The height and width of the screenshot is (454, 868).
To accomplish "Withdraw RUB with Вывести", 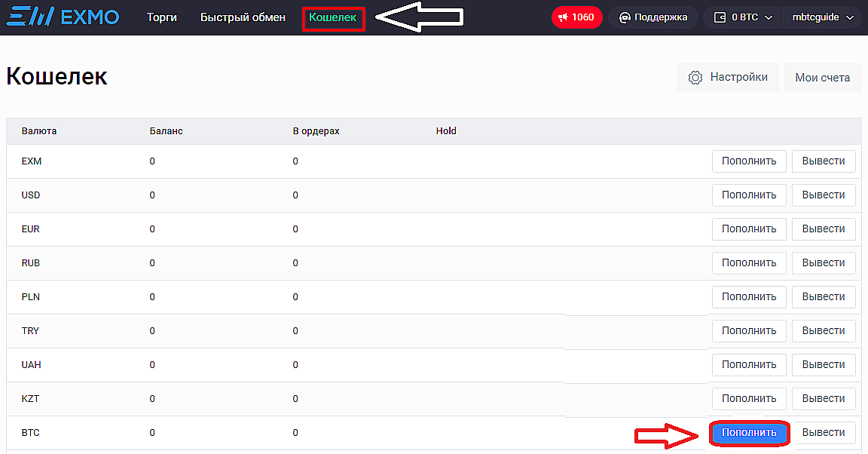I will click(x=824, y=262).
